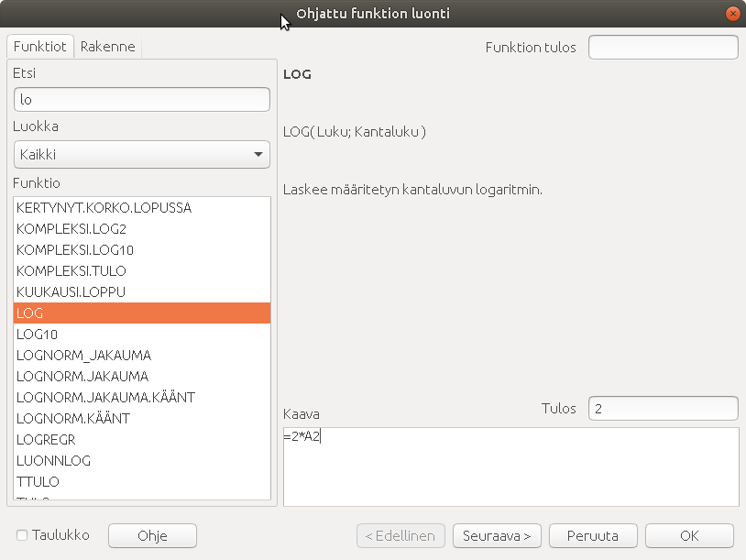Screen dimensions: 746x560
Task: Focus the Kaava formula text area
Action: [510, 466]
